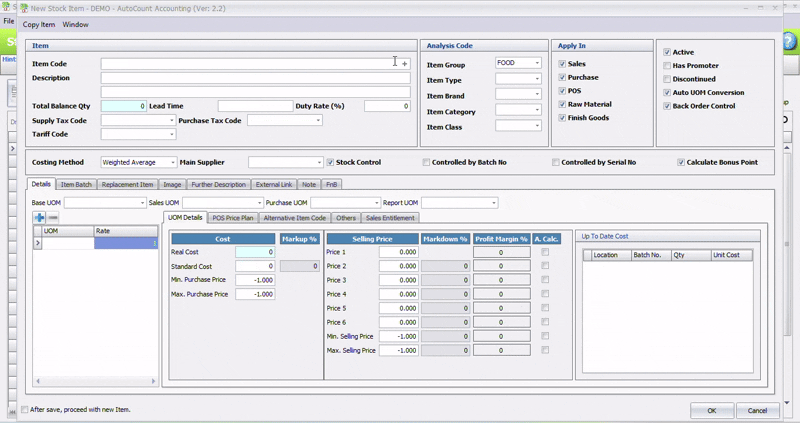Enable the Has Promoter checkbox
This screenshot has width=800, height=423.
pyautogui.click(x=667, y=66)
